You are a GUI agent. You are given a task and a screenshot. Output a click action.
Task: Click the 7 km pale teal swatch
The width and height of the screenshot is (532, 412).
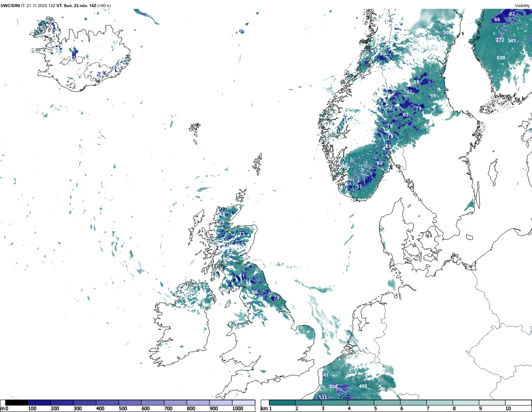(440, 402)
